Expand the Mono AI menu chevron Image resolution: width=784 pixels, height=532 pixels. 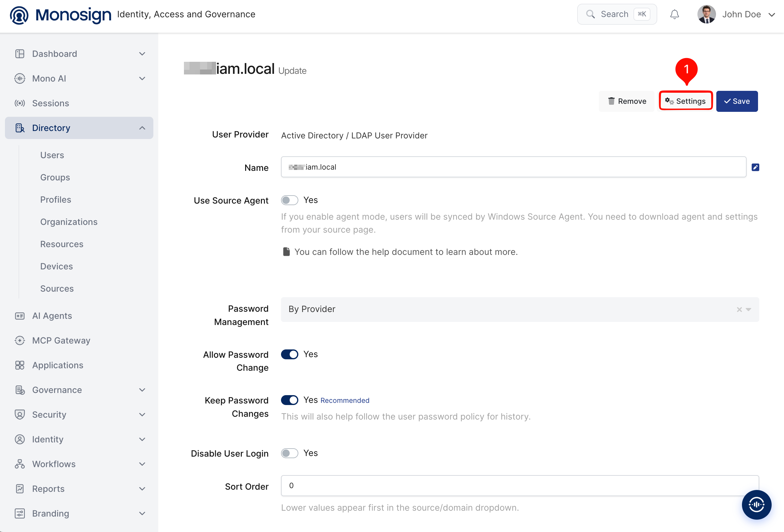(142, 78)
